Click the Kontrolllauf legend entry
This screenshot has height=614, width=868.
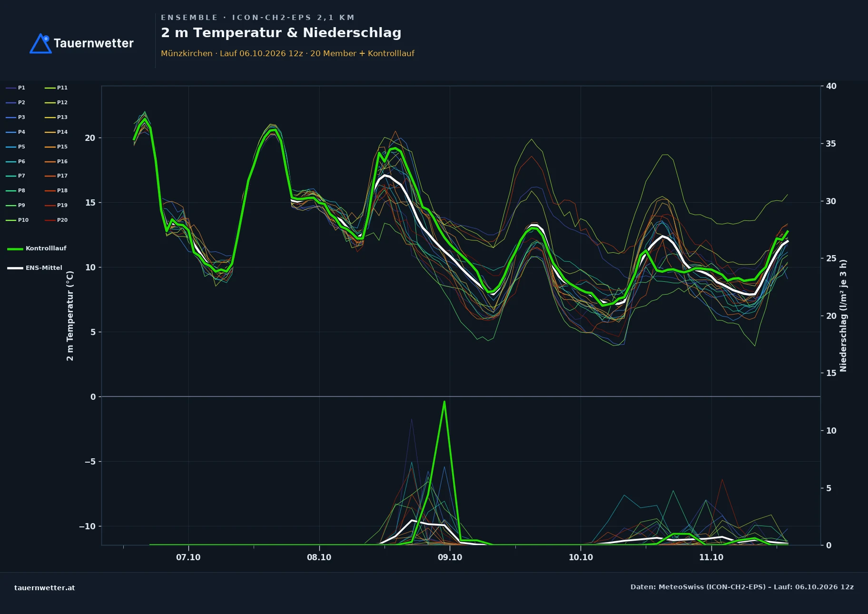click(x=37, y=248)
